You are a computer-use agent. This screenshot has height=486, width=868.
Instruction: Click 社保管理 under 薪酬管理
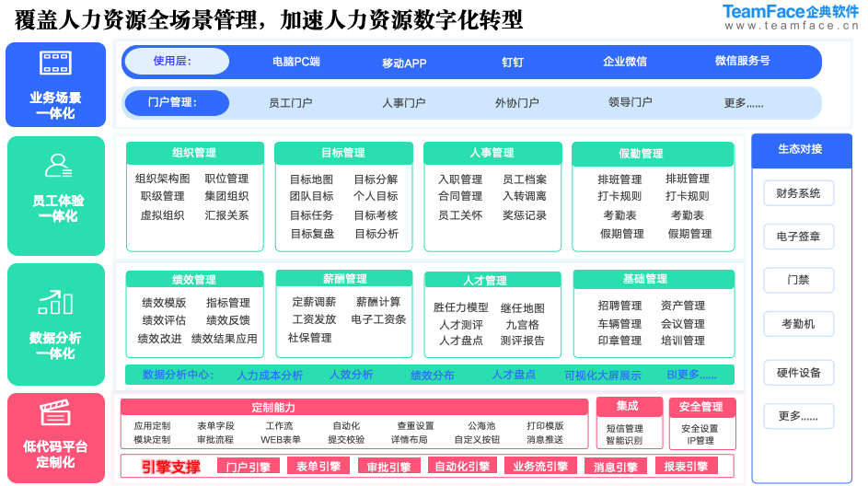pyautogui.click(x=309, y=338)
